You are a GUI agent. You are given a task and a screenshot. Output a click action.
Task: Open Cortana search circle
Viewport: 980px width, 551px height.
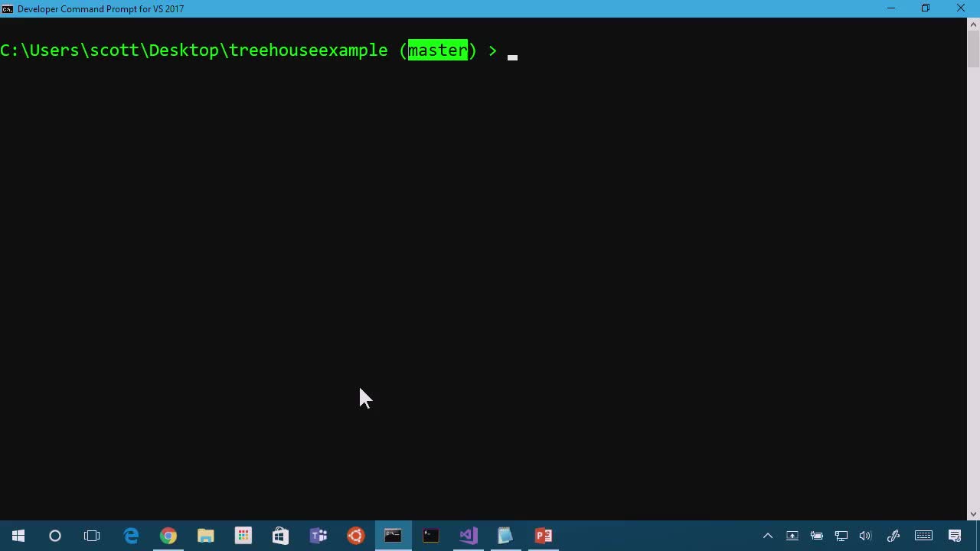[55, 536]
